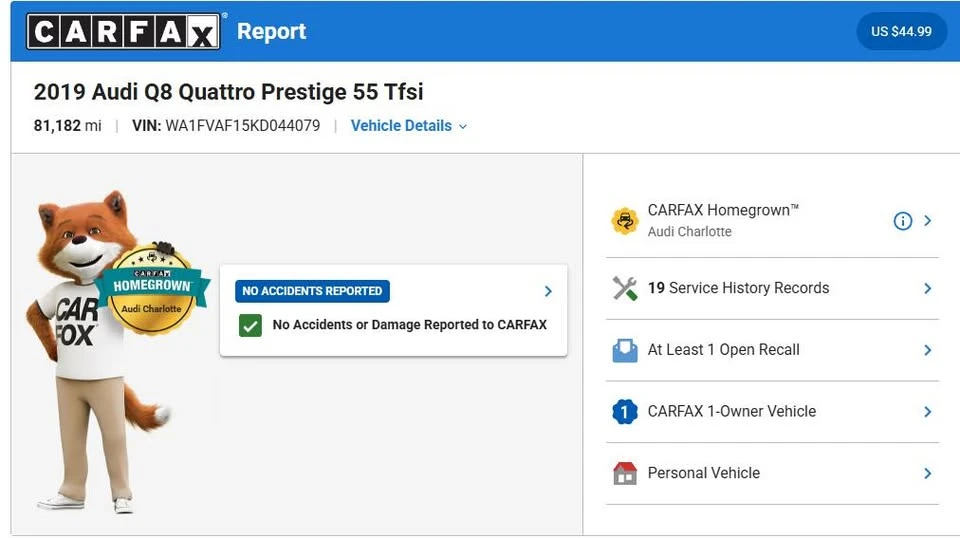Open 19 Service History Records
Viewport: 960px width, 538px height.
pos(772,288)
